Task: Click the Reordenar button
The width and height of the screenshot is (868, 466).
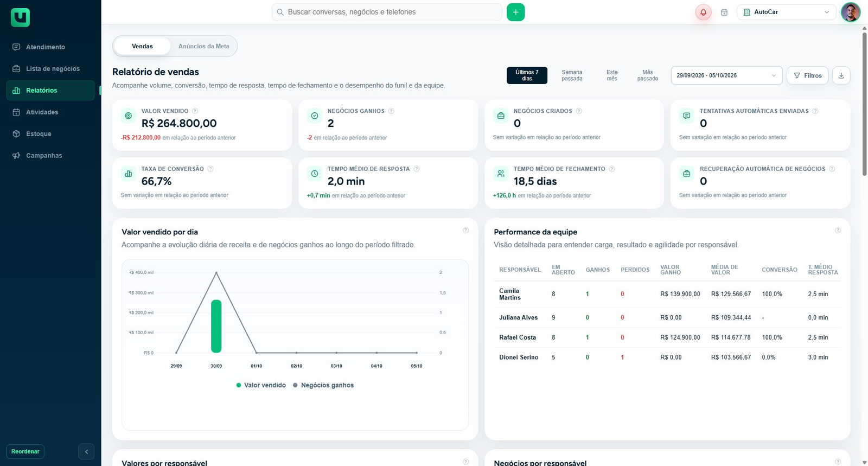Action: pyautogui.click(x=25, y=451)
